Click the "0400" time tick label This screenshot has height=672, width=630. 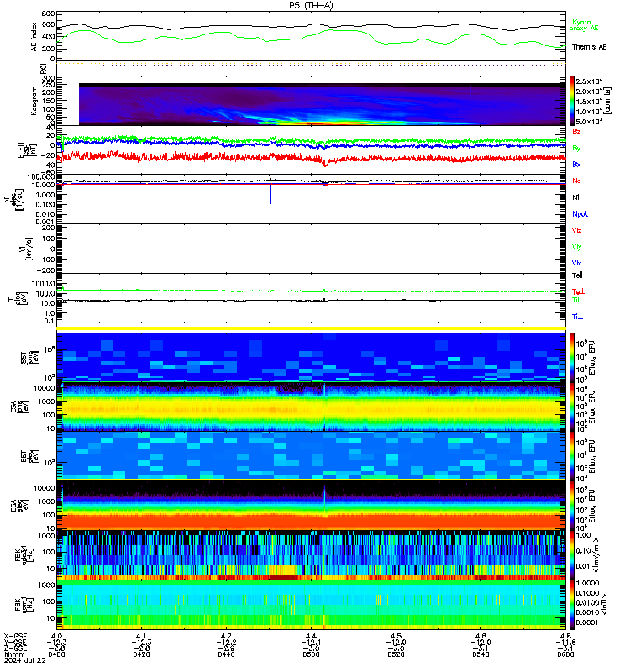click(56, 654)
